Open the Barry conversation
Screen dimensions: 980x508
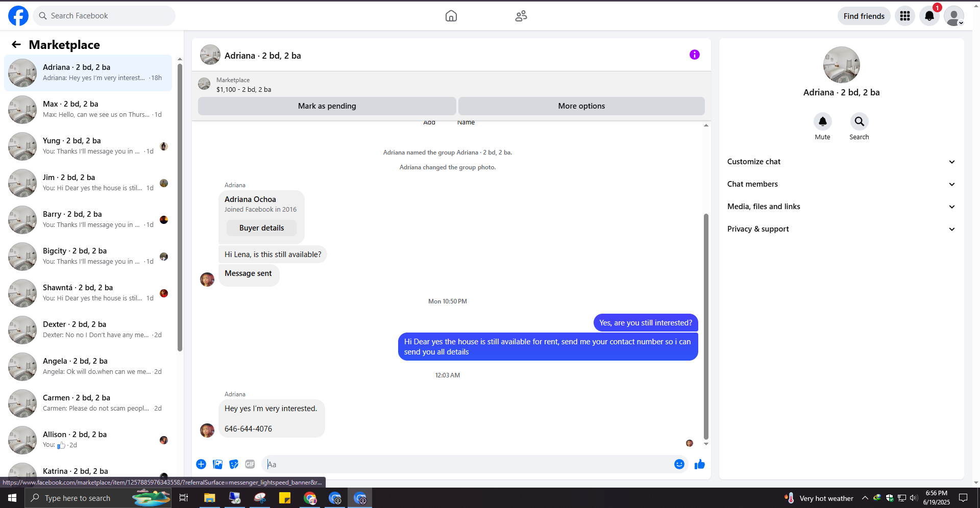pos(88,220)
